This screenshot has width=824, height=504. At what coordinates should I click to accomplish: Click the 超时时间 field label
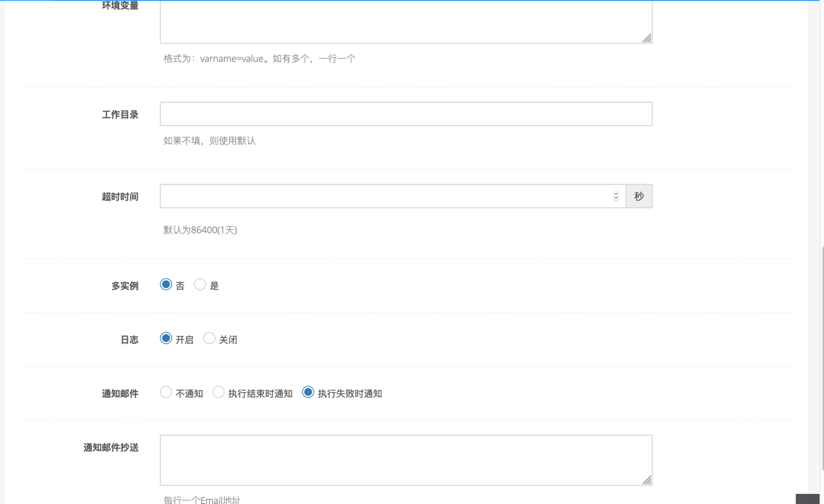[x=121, y=196]
